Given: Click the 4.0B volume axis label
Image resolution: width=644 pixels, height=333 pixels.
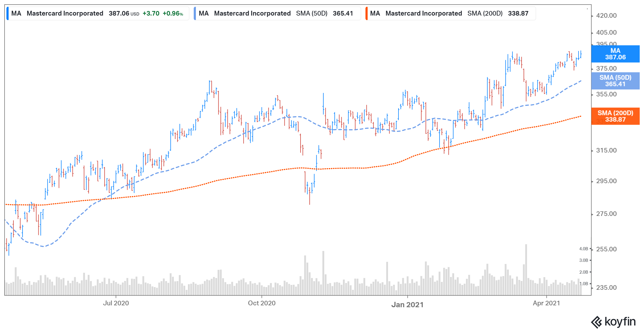Looking at the screenshot, I should pyautogui.click(x=584, y=249).
